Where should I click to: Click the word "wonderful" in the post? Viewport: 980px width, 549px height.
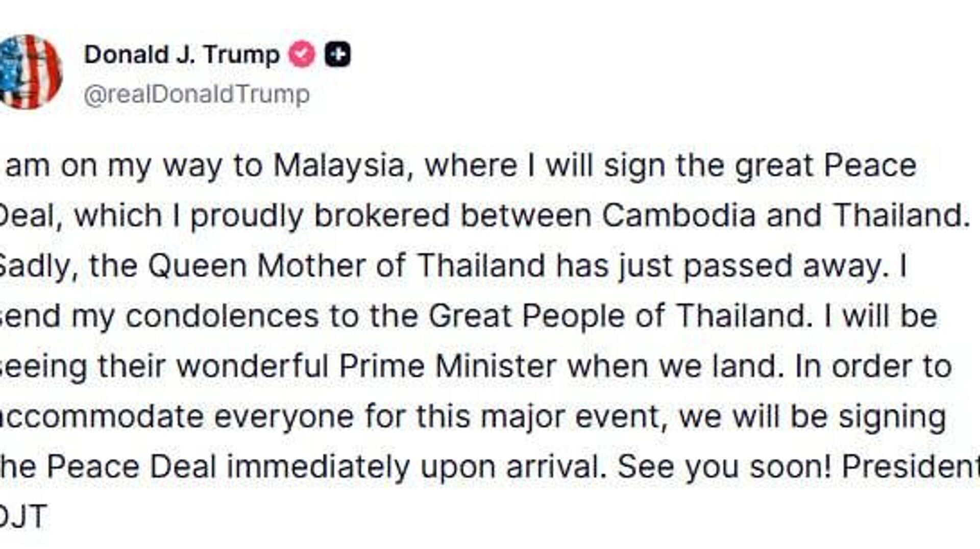point(253,366)
